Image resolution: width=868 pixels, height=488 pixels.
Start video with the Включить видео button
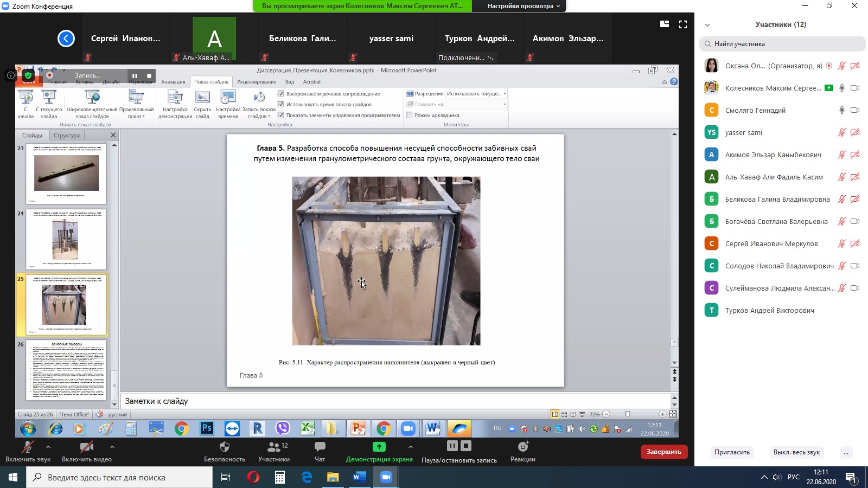(x=87, y=451)
